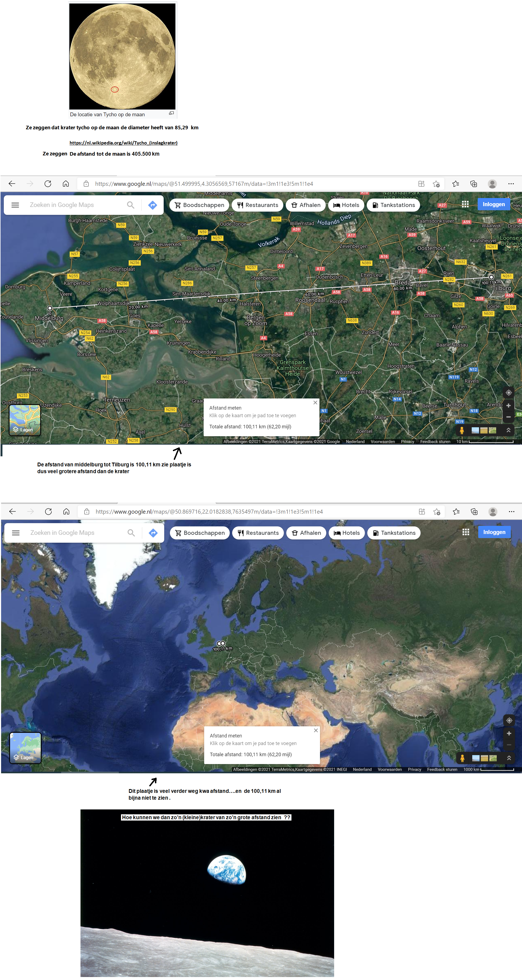This screenshot has height=980, width=522.
Task: Open the Privacy footer link on the Europe map
Action: point(414,769)
